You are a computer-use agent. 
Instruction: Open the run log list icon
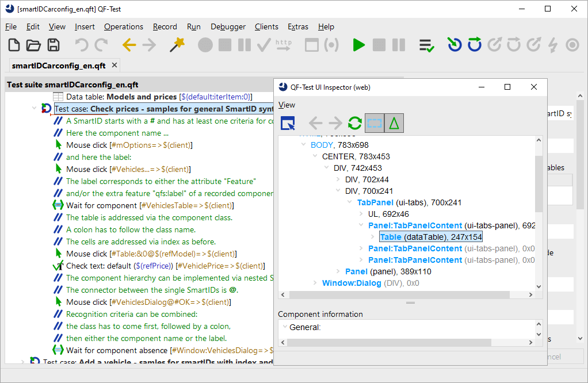(x=426, y=45)
